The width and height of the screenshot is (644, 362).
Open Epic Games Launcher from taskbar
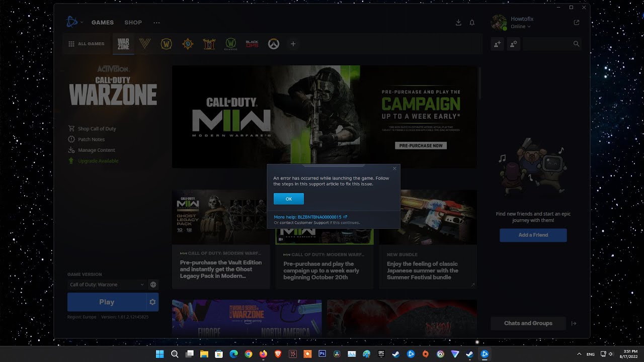[381, 354]
